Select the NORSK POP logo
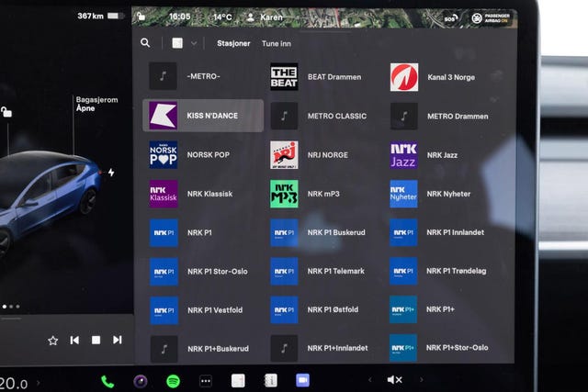This screenshot has height=392, width=588. (164, 154)
